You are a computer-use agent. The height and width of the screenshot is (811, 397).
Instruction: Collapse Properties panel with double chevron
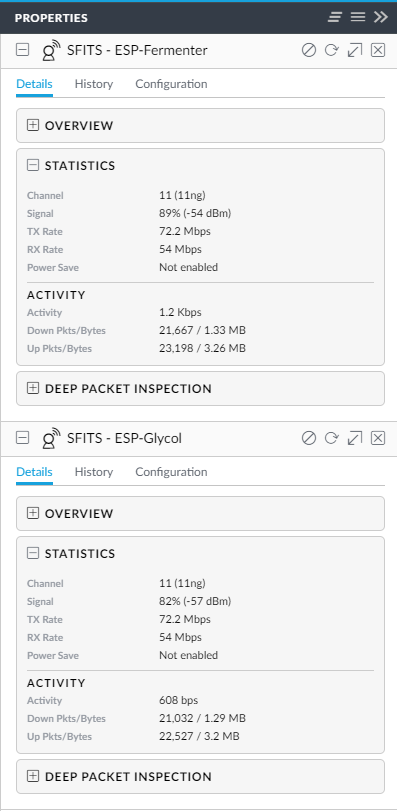[380, 17]
